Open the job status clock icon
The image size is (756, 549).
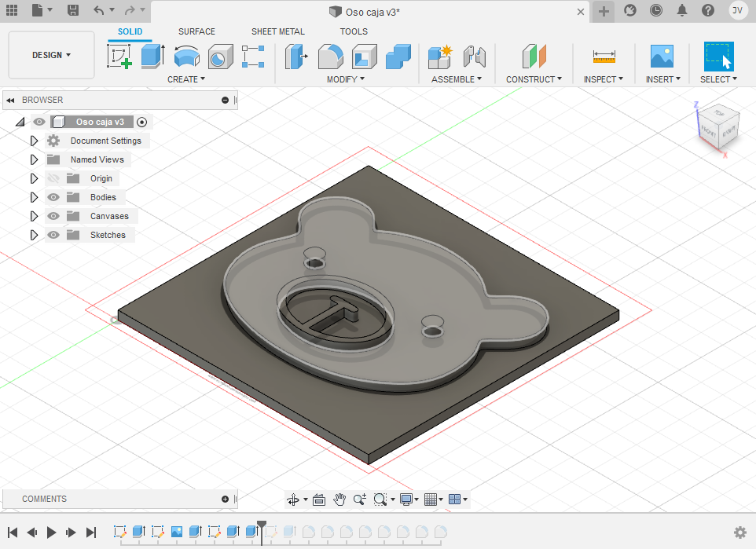655,11
